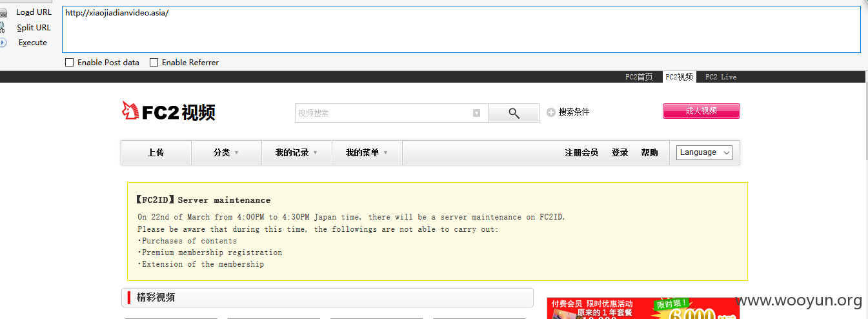Click the text ·Premium membership registration
This screenshot has height=319, width=868.
click(210, 252)
